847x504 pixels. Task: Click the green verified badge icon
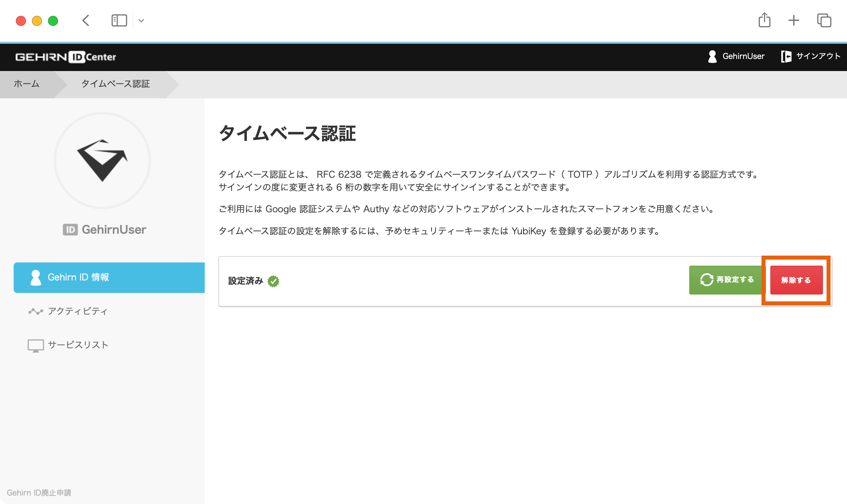point(273,281)
